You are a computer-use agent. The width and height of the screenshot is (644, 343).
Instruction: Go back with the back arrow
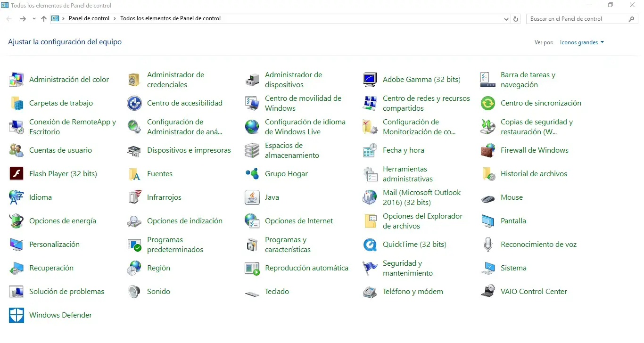[9, 19]
